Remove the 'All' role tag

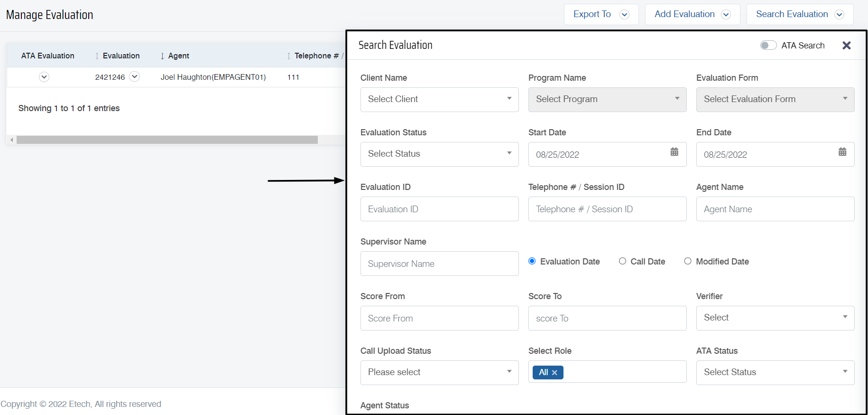pos(554,373)
